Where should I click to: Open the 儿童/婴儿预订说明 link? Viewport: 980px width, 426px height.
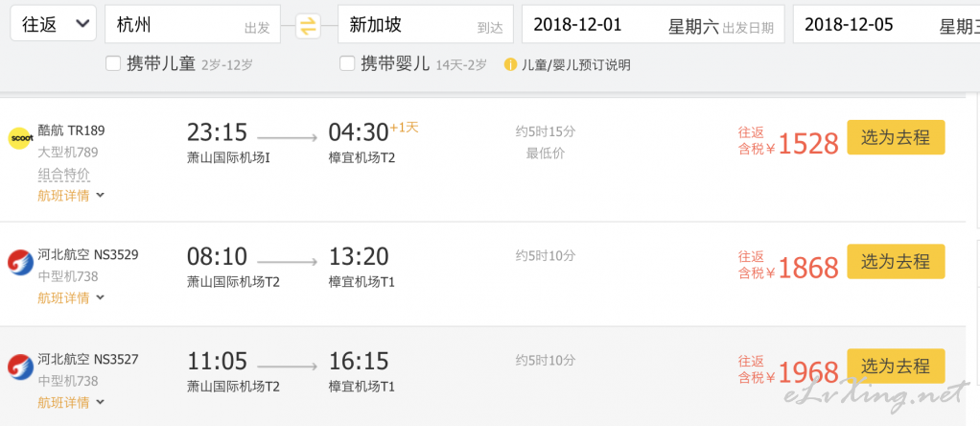point(576,64)
